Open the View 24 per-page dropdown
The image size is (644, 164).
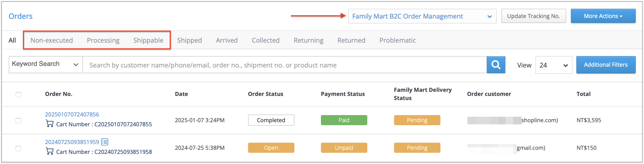coord(554,65)
